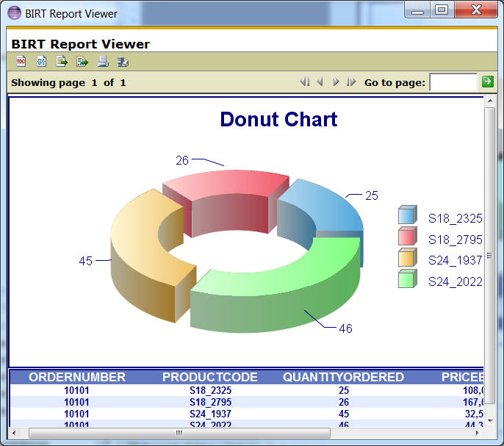Go to previous page arrow
The height and width of the screenshot is (446, 504).
coord(320,82)
